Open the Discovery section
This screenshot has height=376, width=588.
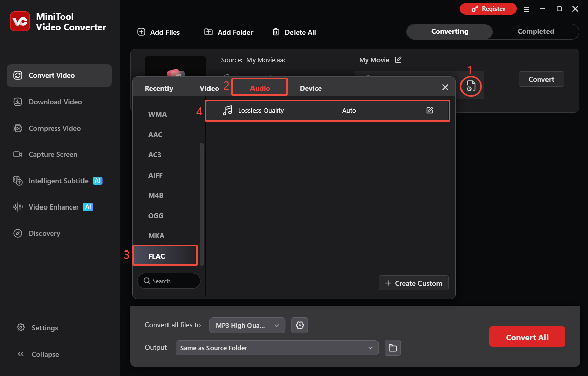click(x=37, y=233)
